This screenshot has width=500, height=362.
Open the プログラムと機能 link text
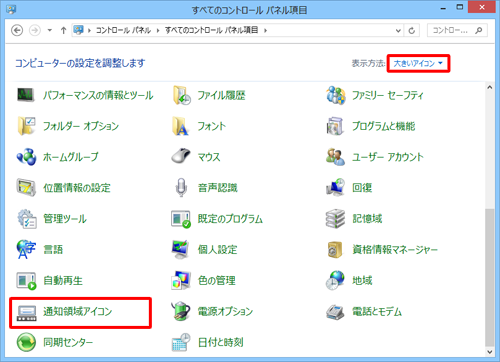click(384, 126)
